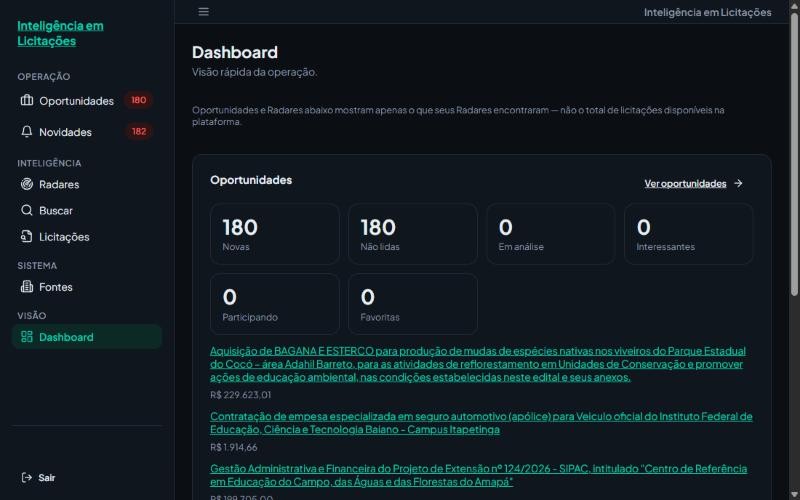Click the Visão rápida da operação subtitle
The image size is (800, 500).
[255, 72]
